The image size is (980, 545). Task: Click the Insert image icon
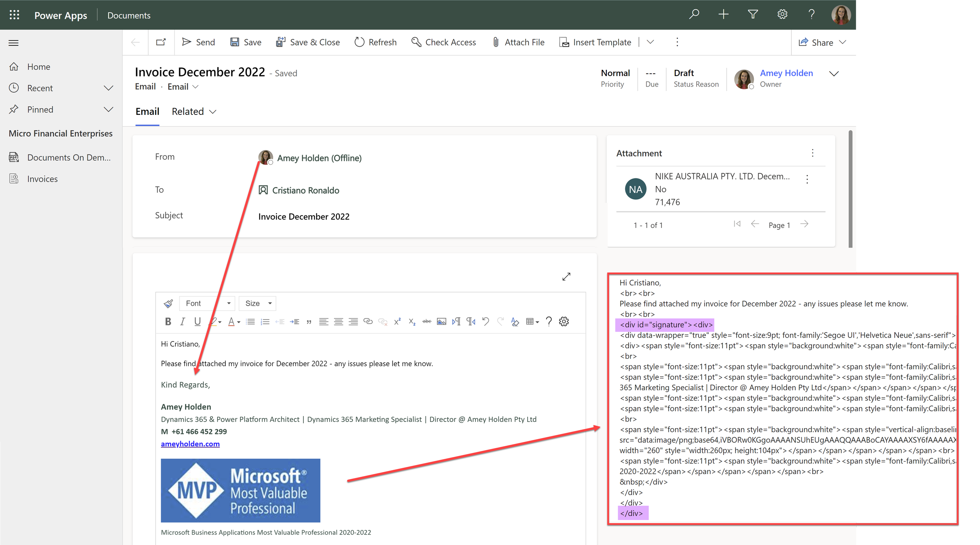click(441, 322)
